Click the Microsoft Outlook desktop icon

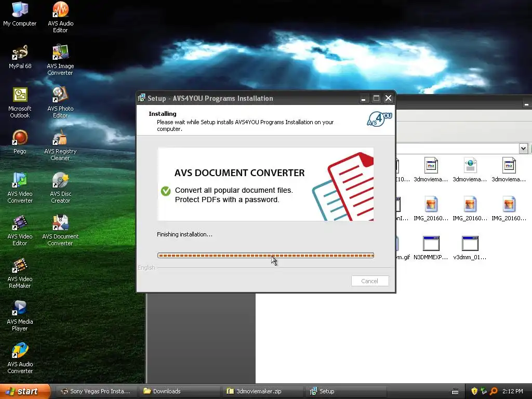pyautogui.click(x=20, y=102)
